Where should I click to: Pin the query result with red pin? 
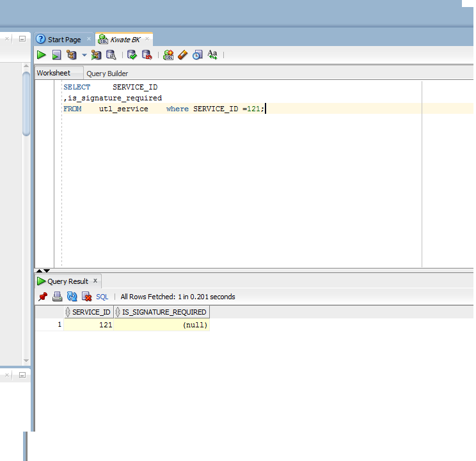(43, 297)
